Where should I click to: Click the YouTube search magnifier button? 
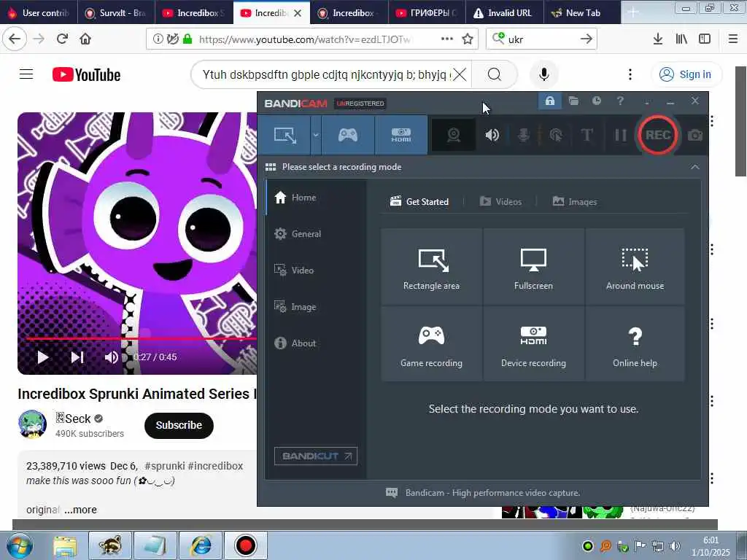click(x=495, y=75)
